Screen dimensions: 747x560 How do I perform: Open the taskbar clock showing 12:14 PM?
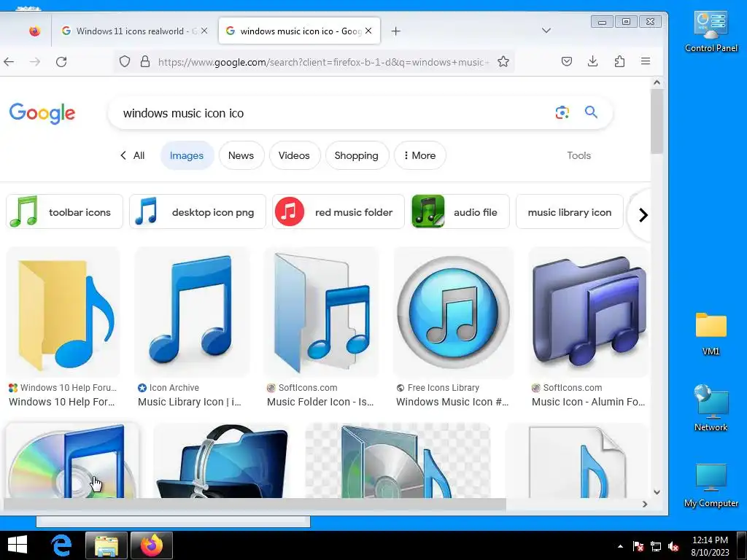click(710, 545)
